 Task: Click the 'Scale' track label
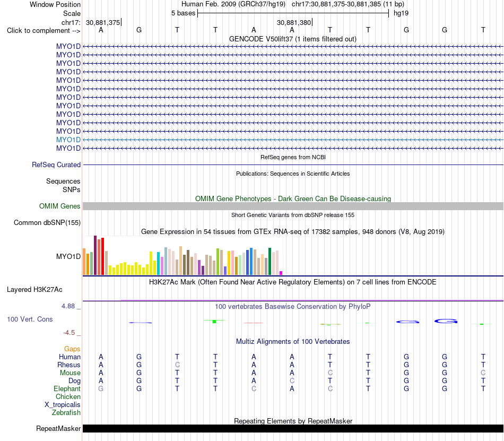click(x=72, y=13)
